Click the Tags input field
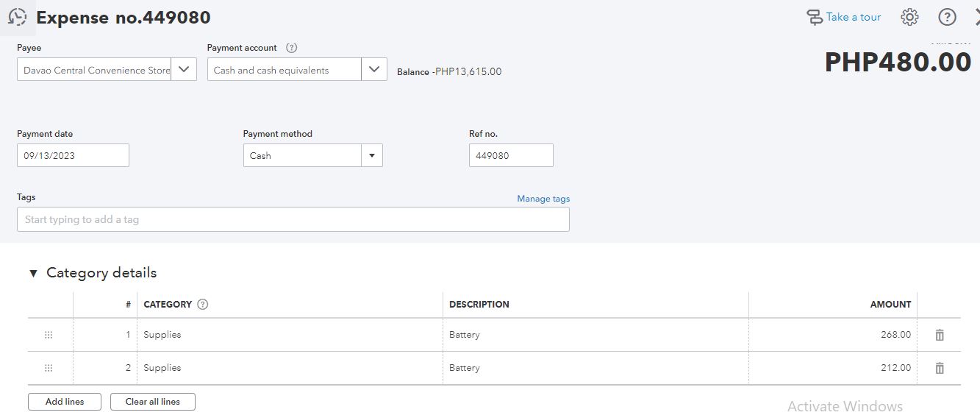 [x=293, y=219]
